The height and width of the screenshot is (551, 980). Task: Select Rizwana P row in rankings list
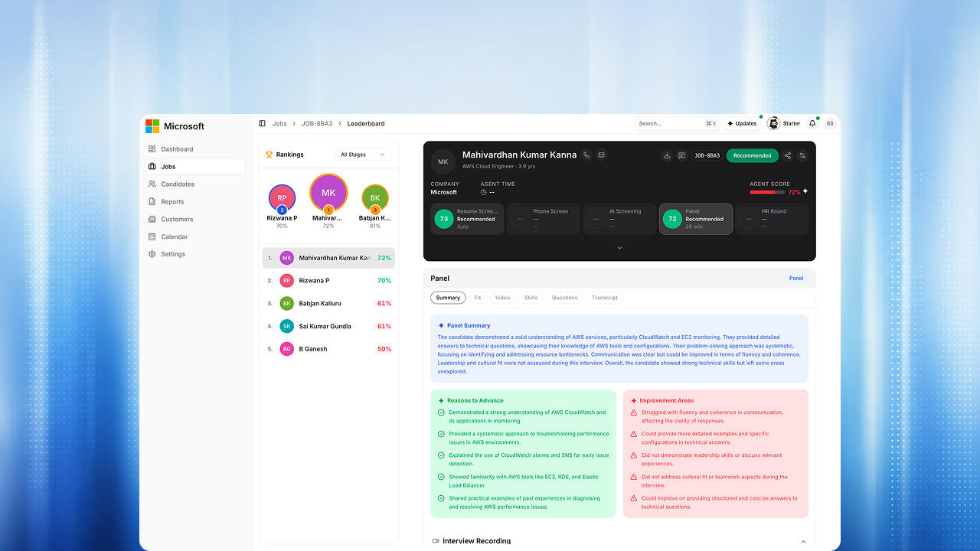click(x=328, y=281)
